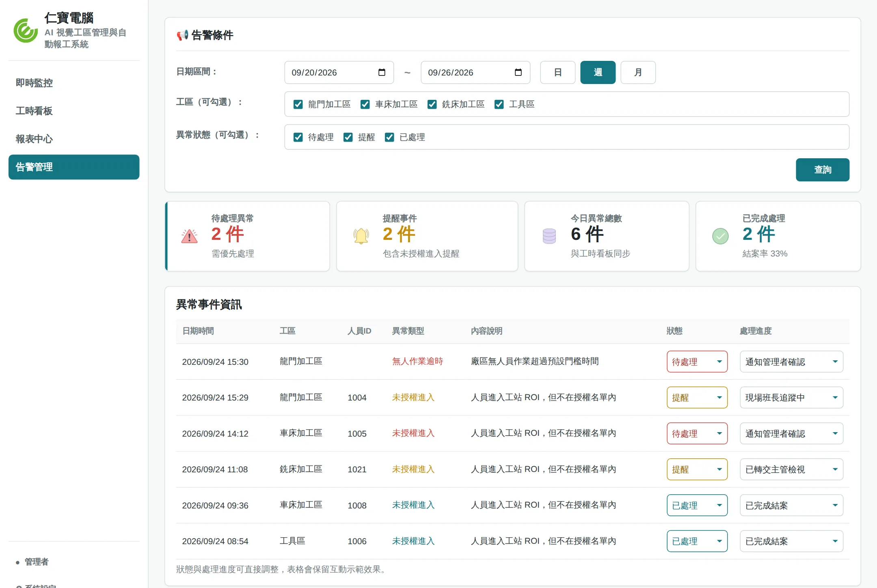Open the 狀態 dropdown for the 09:36 row
877x588 pixels.
(697, 505)
